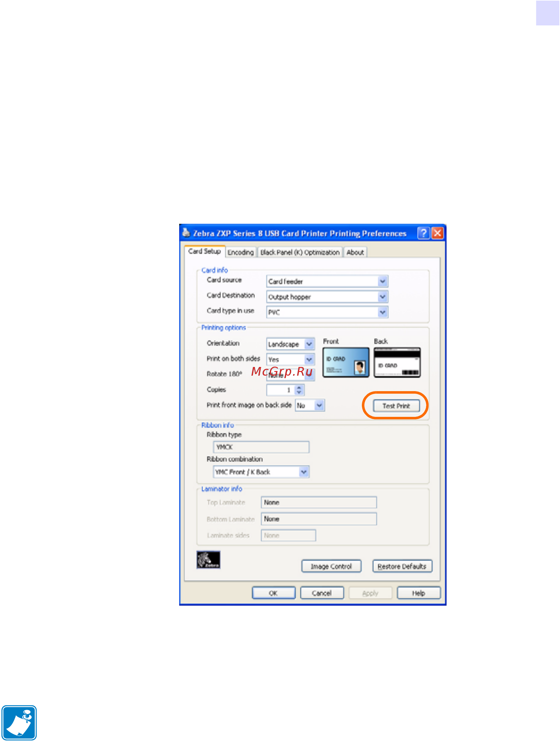Click the printer icon in title bar
Viewport: 560px width, 742px height.
coord(186,232)
